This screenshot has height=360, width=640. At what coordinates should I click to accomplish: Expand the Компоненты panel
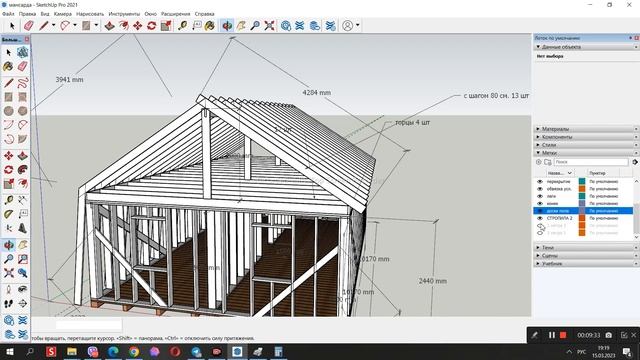[538, 137]
